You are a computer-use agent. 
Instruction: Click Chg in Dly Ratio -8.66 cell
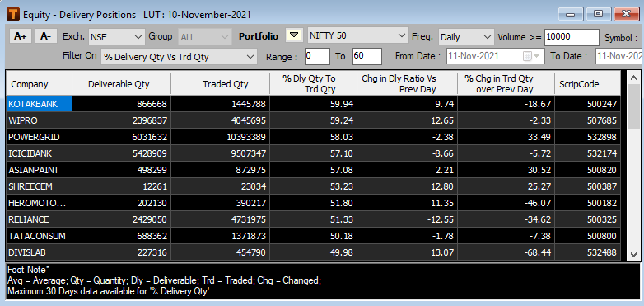407,153
